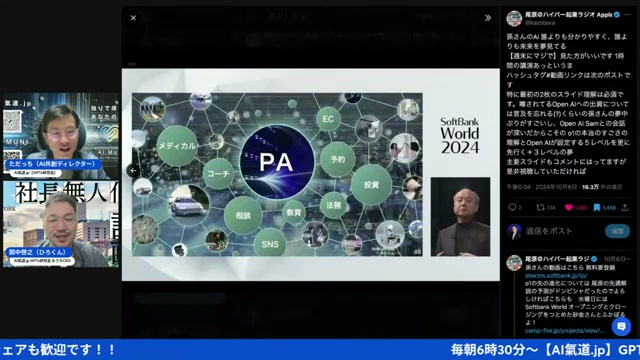The width and height of the screenshot is (640, 360).
Task: Toggle the pink heart like icon
Action: point(569,207)
